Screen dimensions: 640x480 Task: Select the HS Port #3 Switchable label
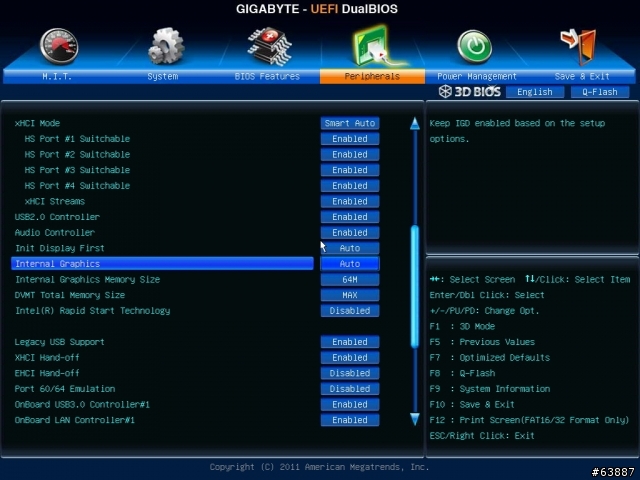coord(77,170)
